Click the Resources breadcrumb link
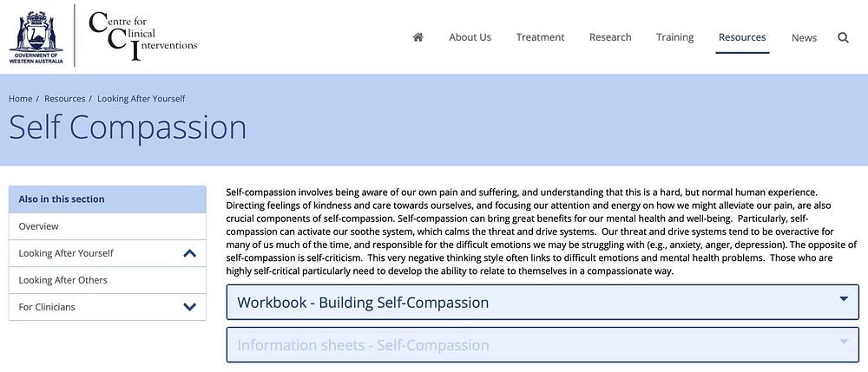The width and height of the screenshot is (868, 372). point(65,98)
